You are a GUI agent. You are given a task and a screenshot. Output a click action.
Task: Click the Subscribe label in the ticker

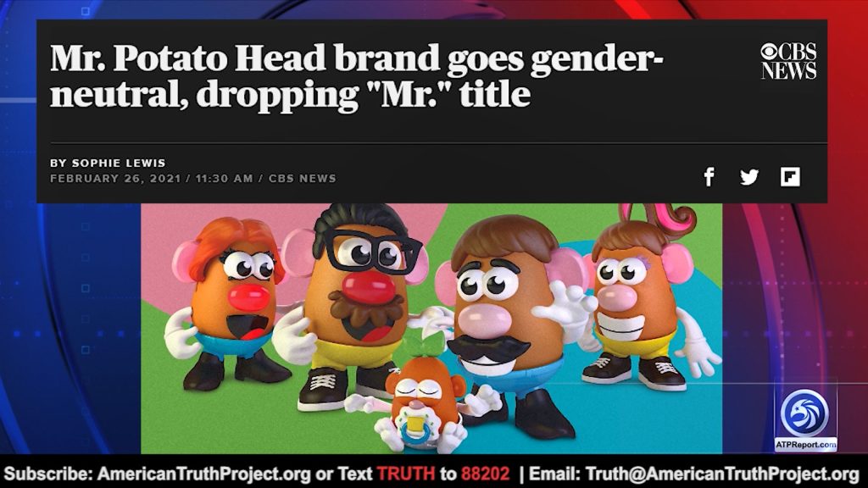pyautogui.click(x=47, y=474)
